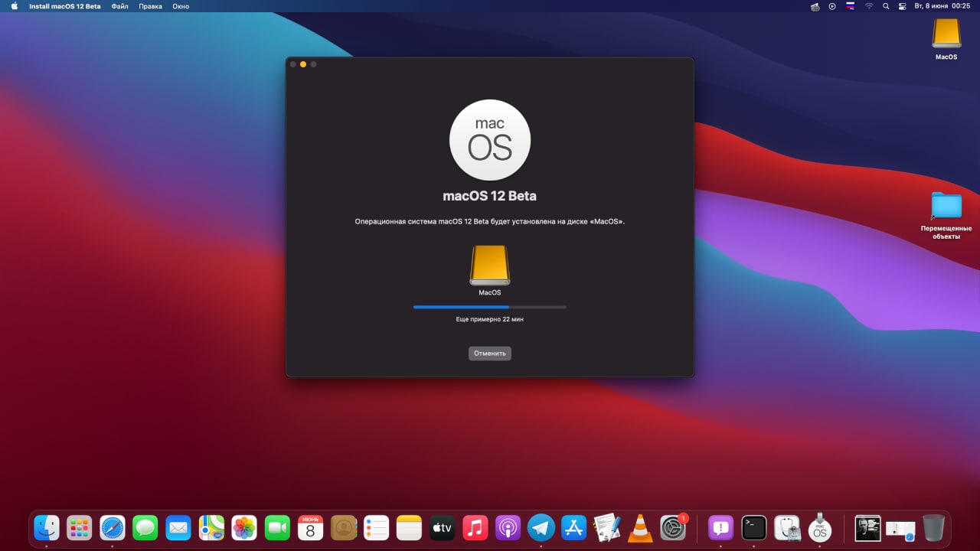Open Finder from the dock
980x551 pixels.
click(x=47, y=527)
